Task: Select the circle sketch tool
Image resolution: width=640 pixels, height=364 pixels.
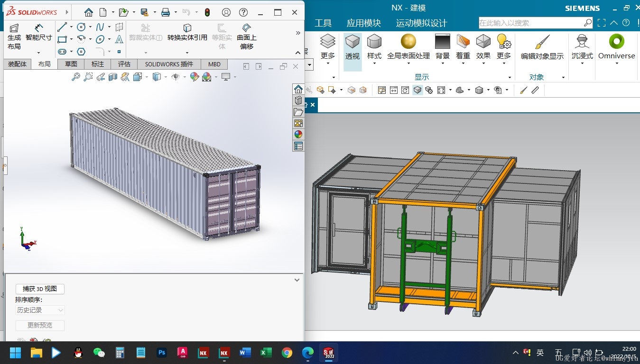Action: tap(81, 27)
